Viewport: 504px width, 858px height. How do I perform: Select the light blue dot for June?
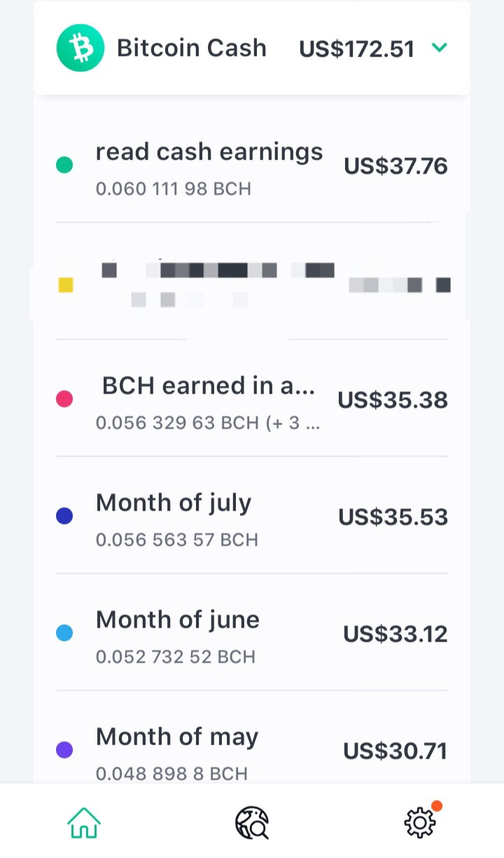[64, 633]
